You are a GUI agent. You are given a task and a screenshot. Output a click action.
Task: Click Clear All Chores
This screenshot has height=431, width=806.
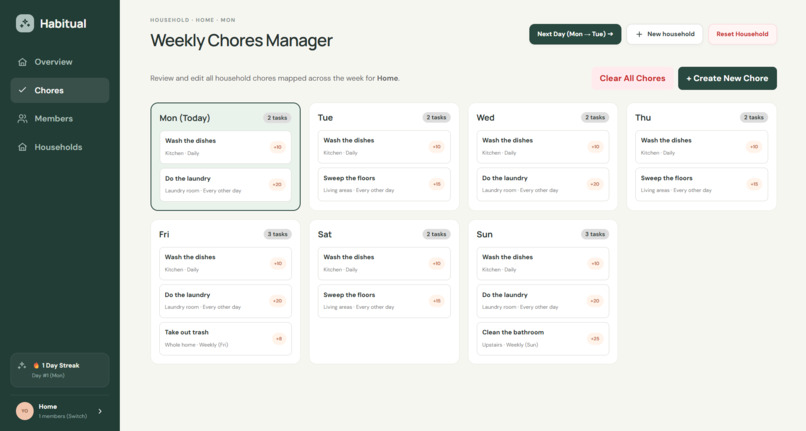click(632, 78)
